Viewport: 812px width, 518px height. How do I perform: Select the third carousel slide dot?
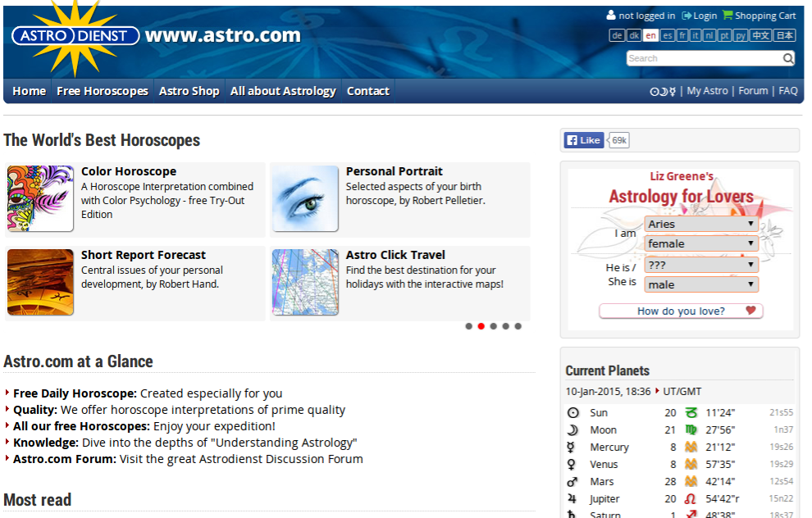pyautogui.click(x=494, y=326)
